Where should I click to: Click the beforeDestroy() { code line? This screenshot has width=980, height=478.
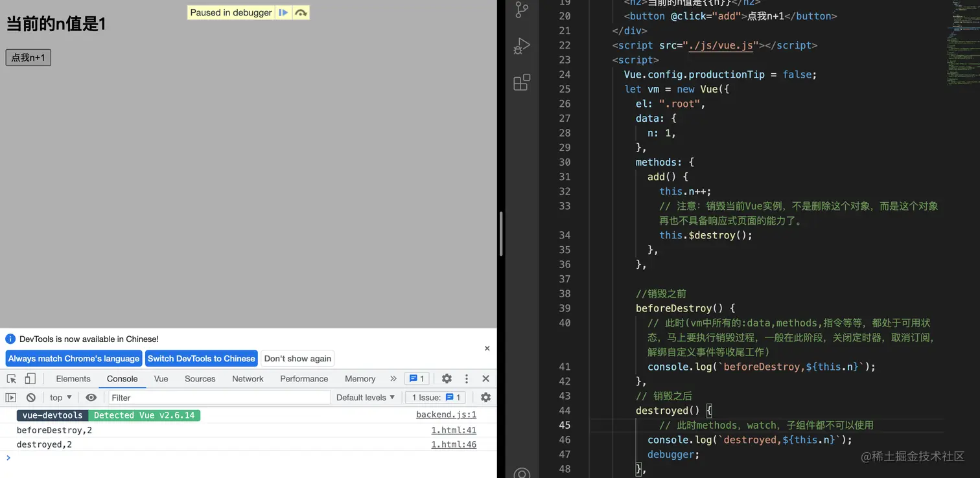tap(685, 308)
